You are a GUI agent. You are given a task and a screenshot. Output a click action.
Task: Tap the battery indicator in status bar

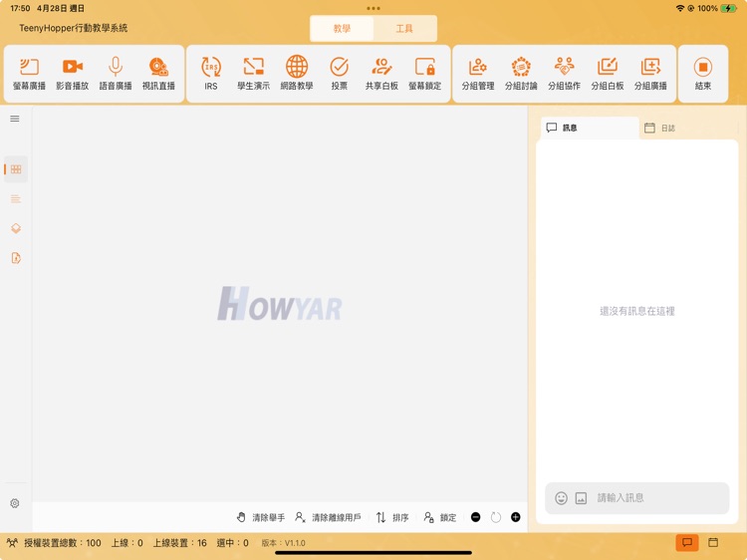728,8
